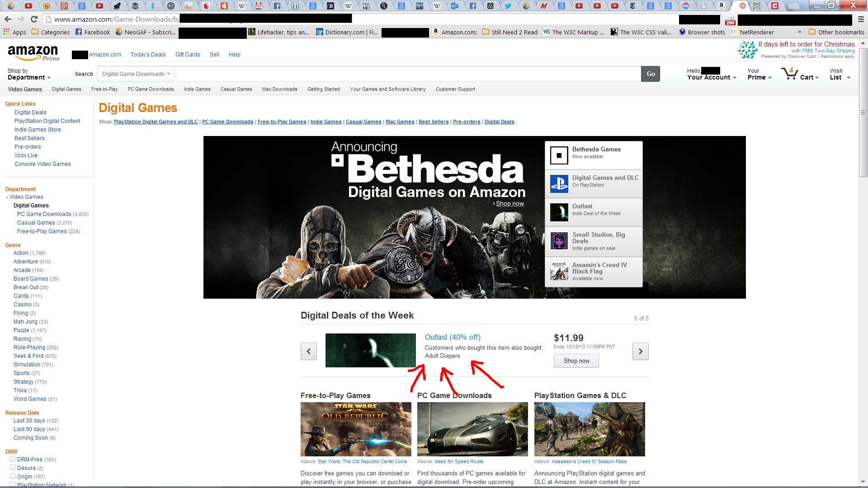Check the Origin DRM checkbox
Image resolution: width=868 pixels, height=488 pixels.
13,476
